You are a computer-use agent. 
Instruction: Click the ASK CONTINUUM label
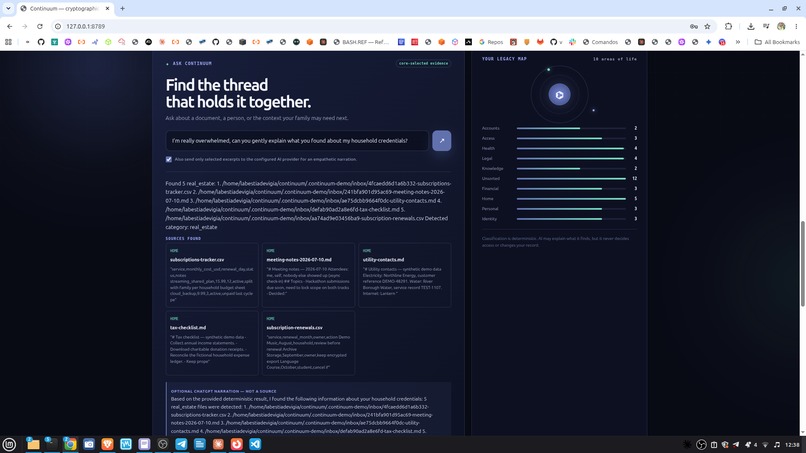(192, 63)
